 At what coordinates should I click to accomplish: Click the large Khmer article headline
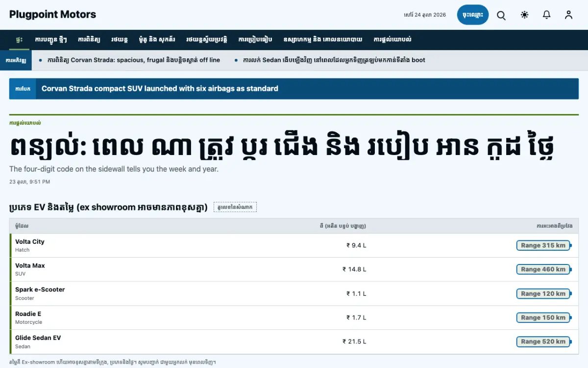(x=282, y=146)
